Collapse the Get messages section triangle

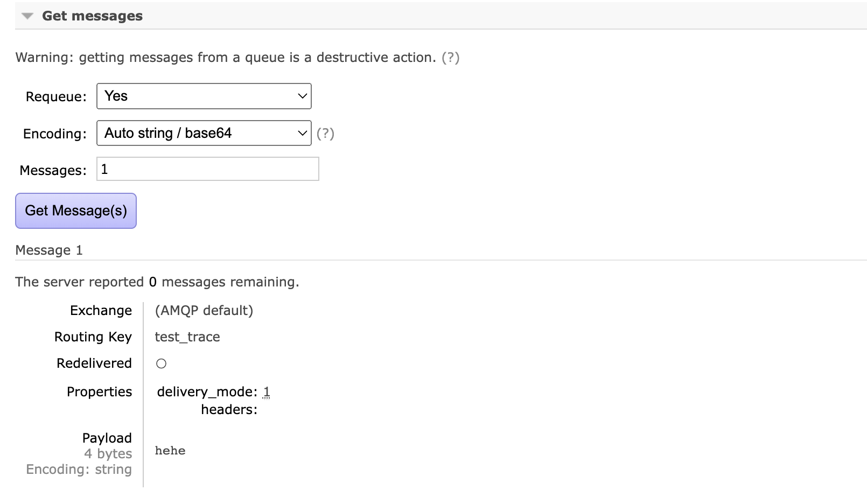click(27, 16)
